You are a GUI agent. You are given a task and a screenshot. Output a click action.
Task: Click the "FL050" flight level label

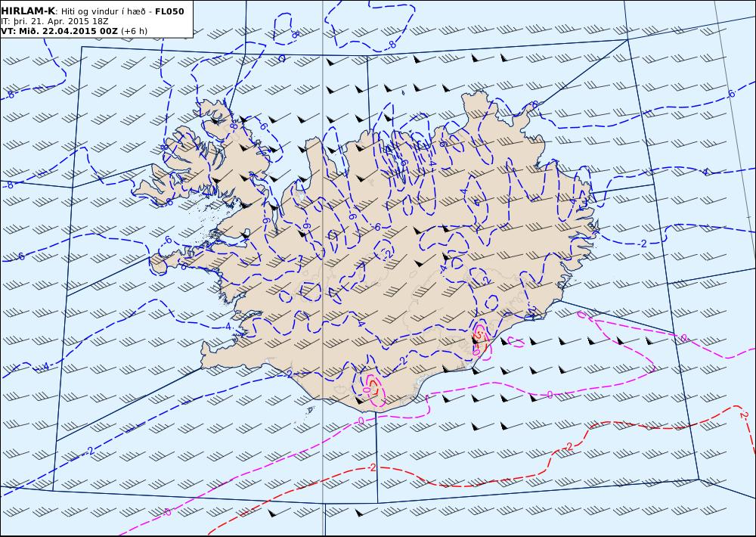[169, 11]
